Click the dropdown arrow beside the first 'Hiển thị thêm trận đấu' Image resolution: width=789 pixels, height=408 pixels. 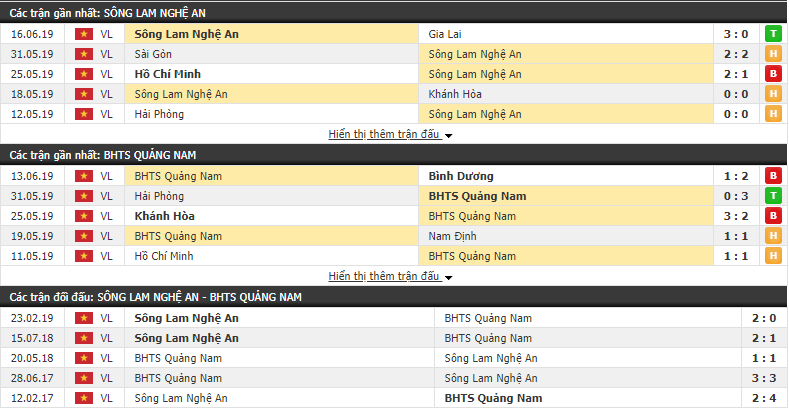pos(448,135)
